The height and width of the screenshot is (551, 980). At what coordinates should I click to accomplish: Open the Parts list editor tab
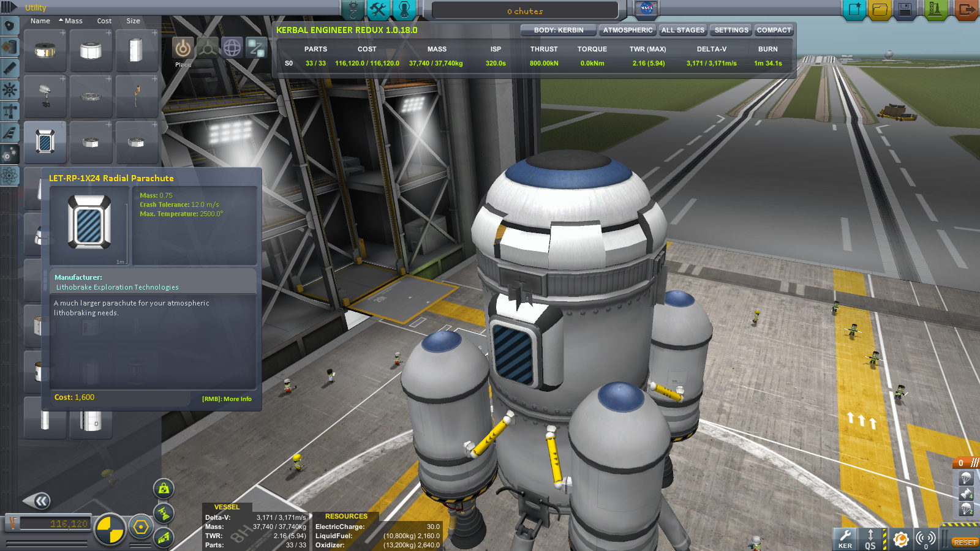coord(353,10)
